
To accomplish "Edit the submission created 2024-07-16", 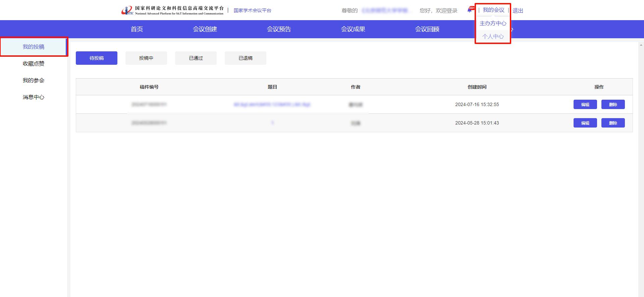I will coord(585,104).
